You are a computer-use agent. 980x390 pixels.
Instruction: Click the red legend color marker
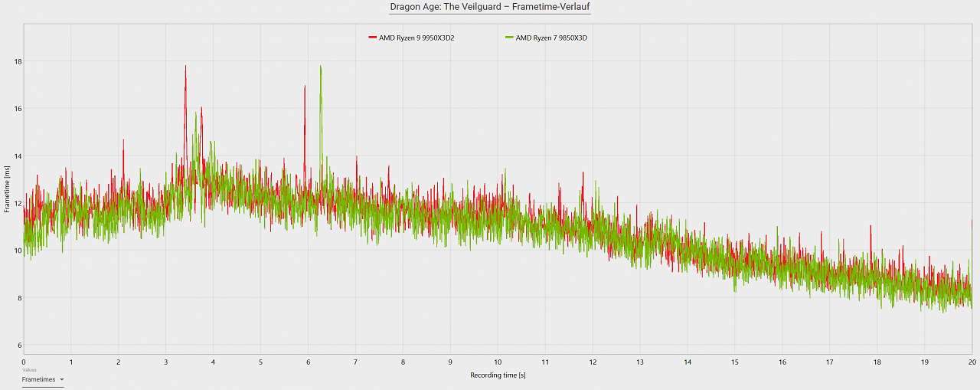pyautogui.click(x=373, y=38)
